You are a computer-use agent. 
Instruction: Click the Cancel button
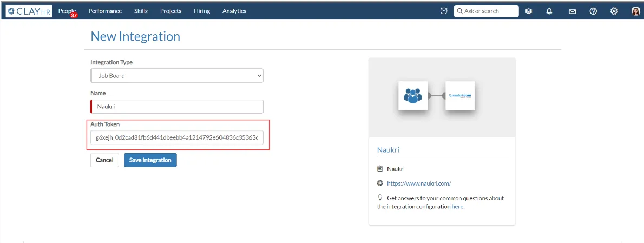click(x=105, y=160)
